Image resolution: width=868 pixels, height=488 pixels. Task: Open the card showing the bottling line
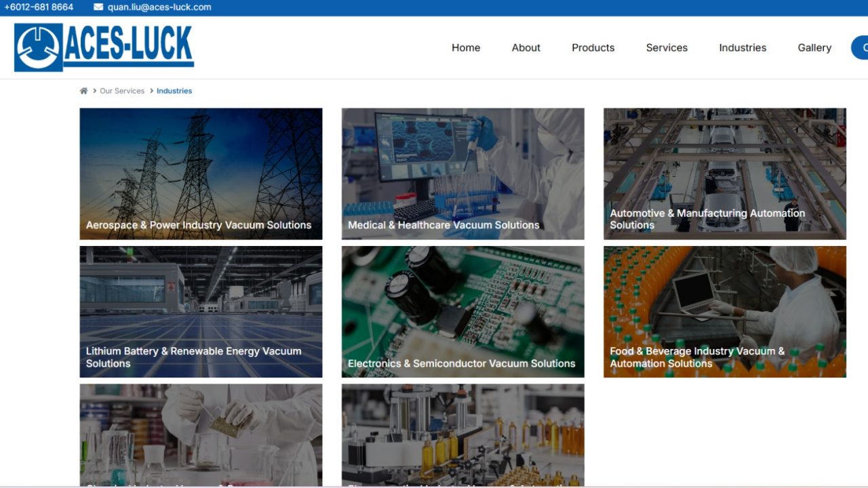[462, 435]
